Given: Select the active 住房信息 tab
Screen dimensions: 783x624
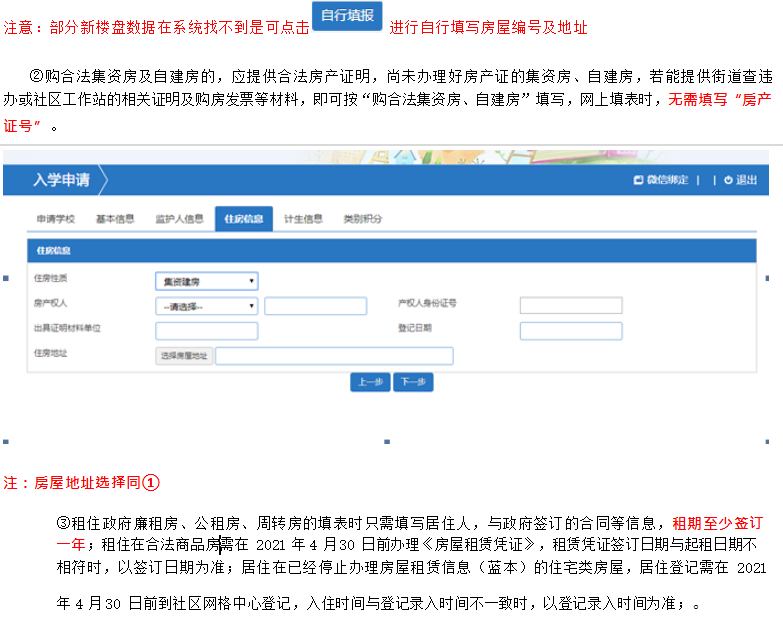Looking at the screenshot, I should tap(244, 219).
